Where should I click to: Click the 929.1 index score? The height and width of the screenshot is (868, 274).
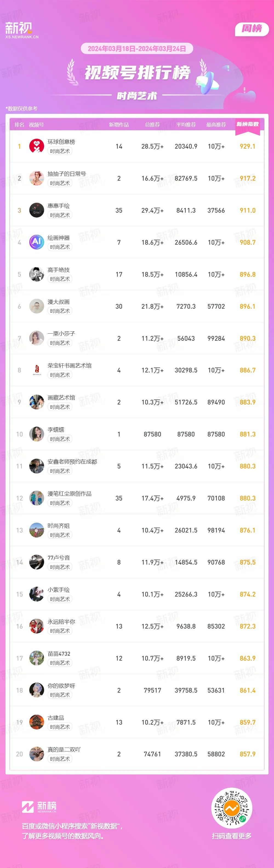pos(247,146)
